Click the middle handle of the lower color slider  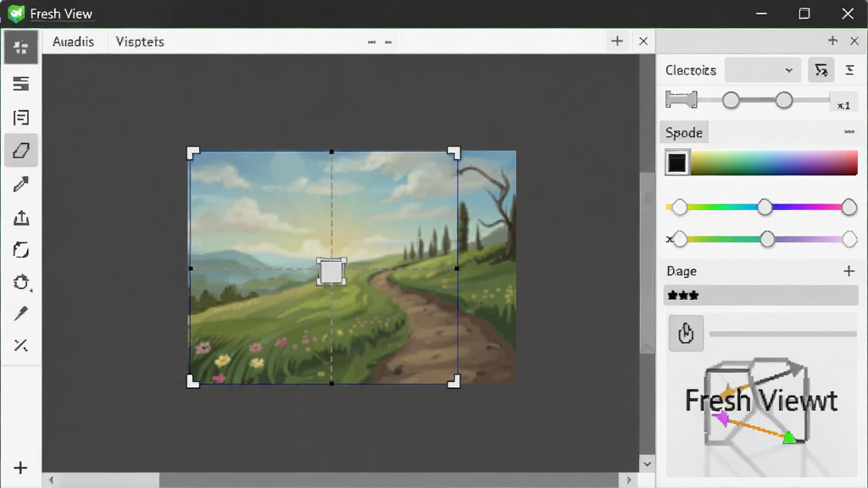coord(767,239)
